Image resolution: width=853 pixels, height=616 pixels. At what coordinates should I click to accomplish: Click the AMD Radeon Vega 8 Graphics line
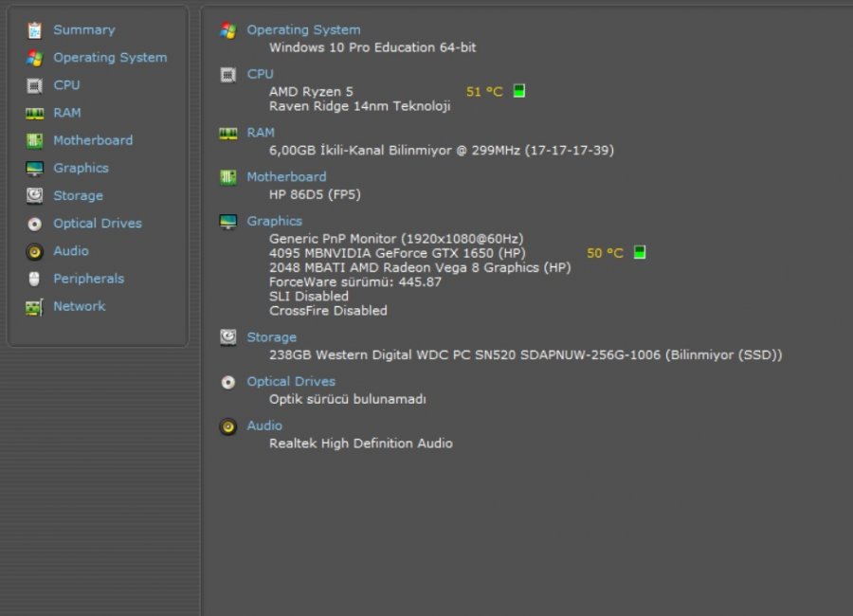(420, 268)
